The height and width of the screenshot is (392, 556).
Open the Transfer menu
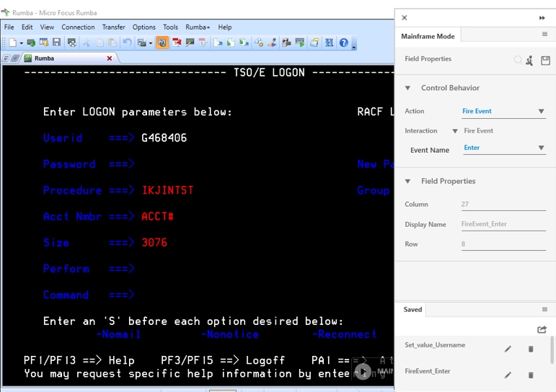click(113, 27)
